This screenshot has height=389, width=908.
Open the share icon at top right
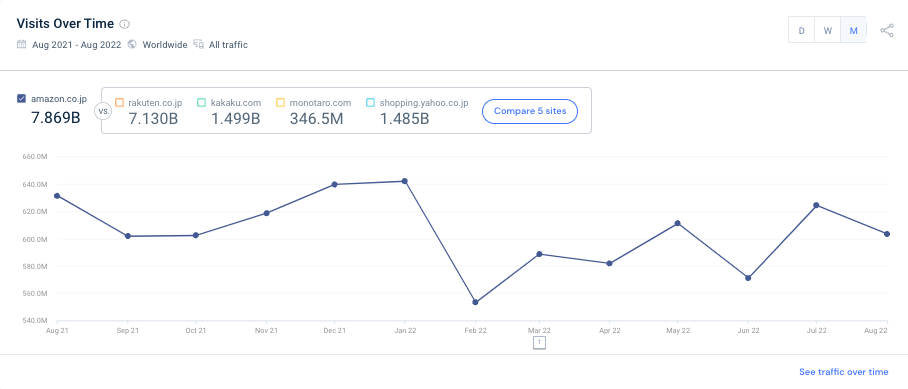[887, 30]
